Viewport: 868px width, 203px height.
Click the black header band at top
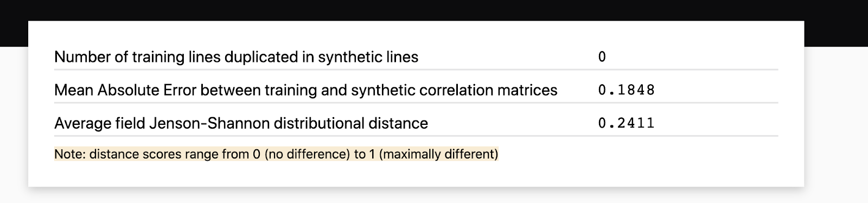click(434, 10)
